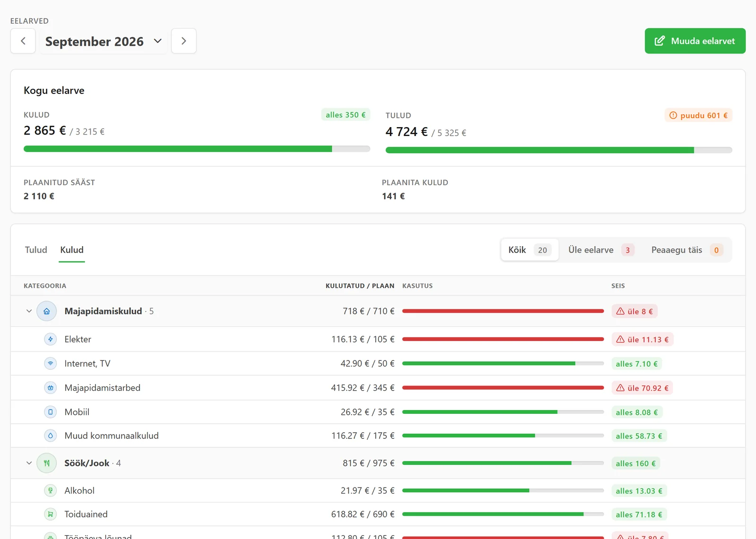Click the alles 8.08 € Mobiil badge
This screenshot has height=539, width=756.
point(636,412)
